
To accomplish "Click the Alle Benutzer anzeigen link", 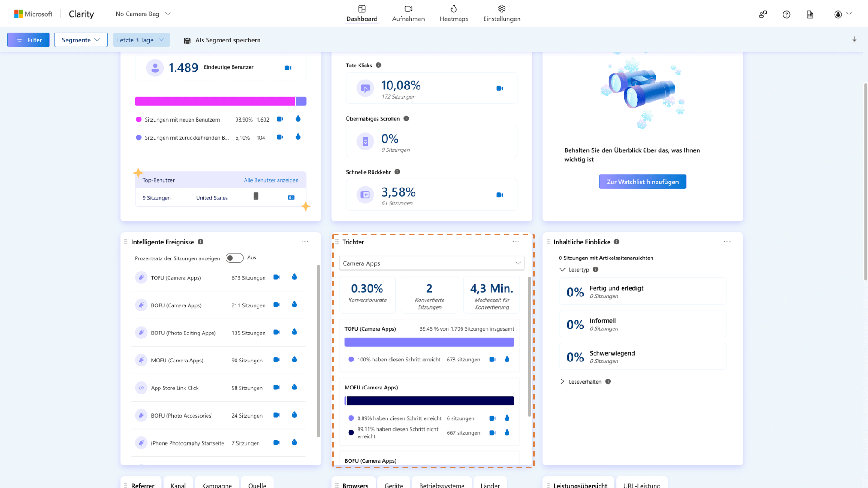I will click(271, 180).
